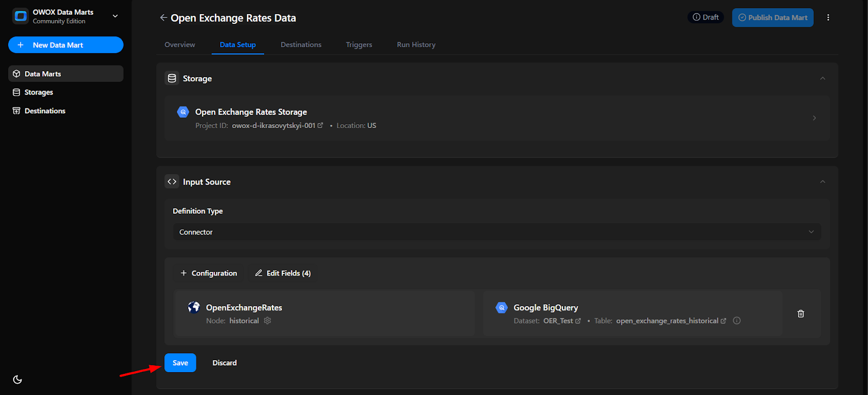Viewport: 868px width, 395px height.
Task: Delete the connector with trash icon
Action: tap(801, 314)
